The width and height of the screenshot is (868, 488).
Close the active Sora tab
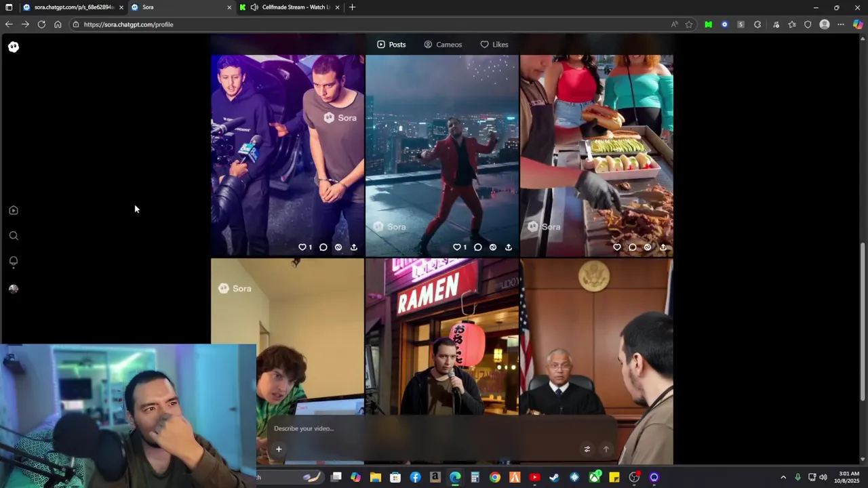[x=229, y=7]
